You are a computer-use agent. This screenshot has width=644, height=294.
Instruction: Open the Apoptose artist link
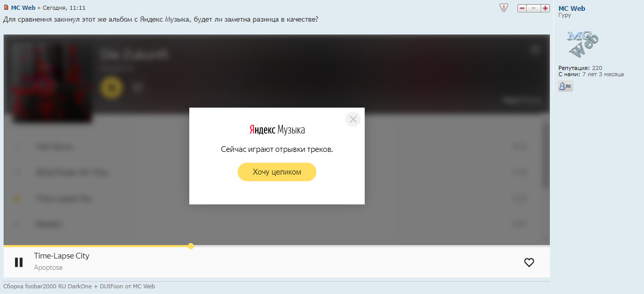(x=48, y=268)
